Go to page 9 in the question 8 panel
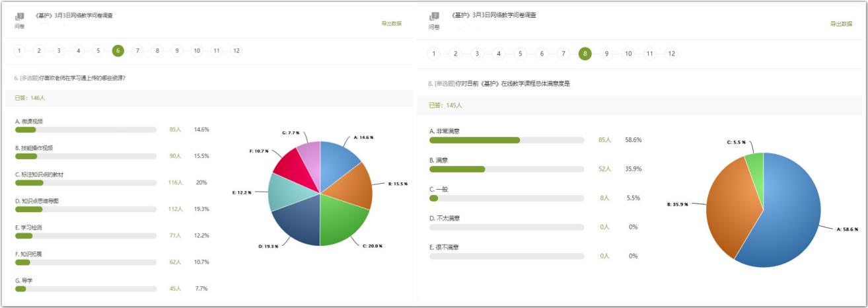Image resolution: width=868 pixels, height=308 pixels. (606, 54)
